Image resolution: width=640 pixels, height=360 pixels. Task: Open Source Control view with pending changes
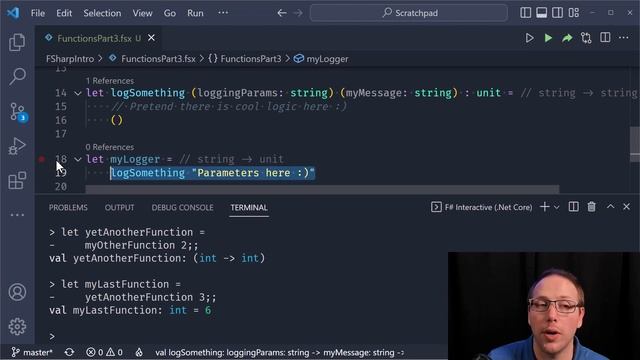click(x=17, y=111)
